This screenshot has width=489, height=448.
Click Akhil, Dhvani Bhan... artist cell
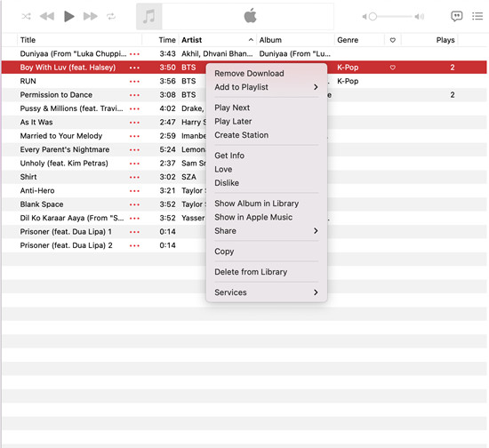[x=217, y=53]
